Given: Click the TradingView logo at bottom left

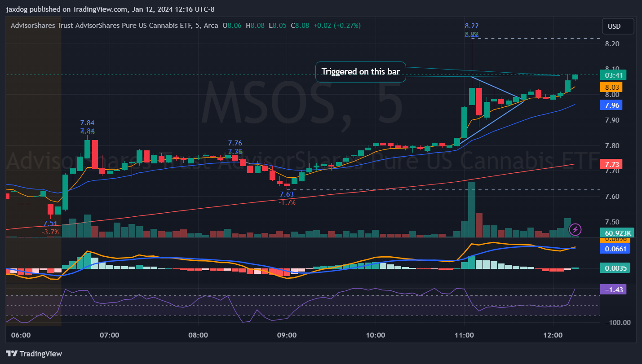Looking at the screenshot, I should point(34,354).
